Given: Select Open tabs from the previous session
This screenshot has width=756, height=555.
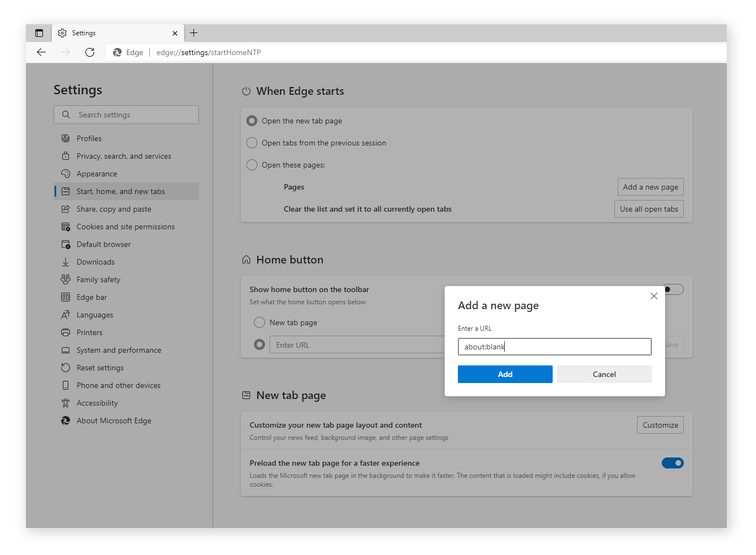Looking at the screenshot, I should click(x=252, y=143).
